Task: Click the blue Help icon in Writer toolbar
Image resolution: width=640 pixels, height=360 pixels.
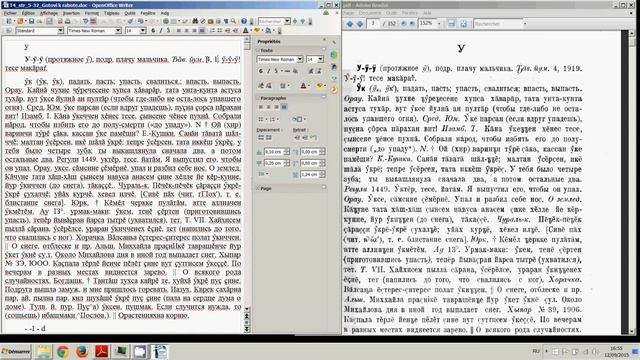Action: coord(244,21)
